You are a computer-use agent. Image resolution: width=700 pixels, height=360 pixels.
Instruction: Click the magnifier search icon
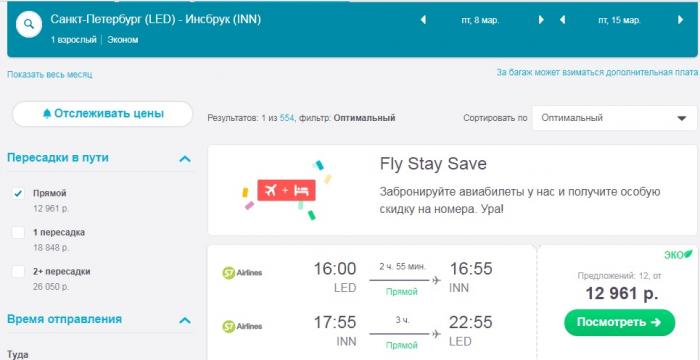(29, 24)
